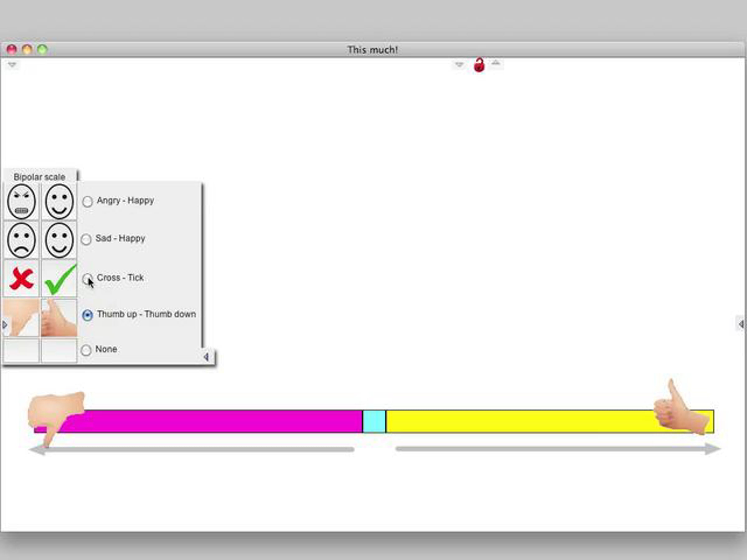
Task: Choose the Cross - Tick radio button
Action: 87,278
